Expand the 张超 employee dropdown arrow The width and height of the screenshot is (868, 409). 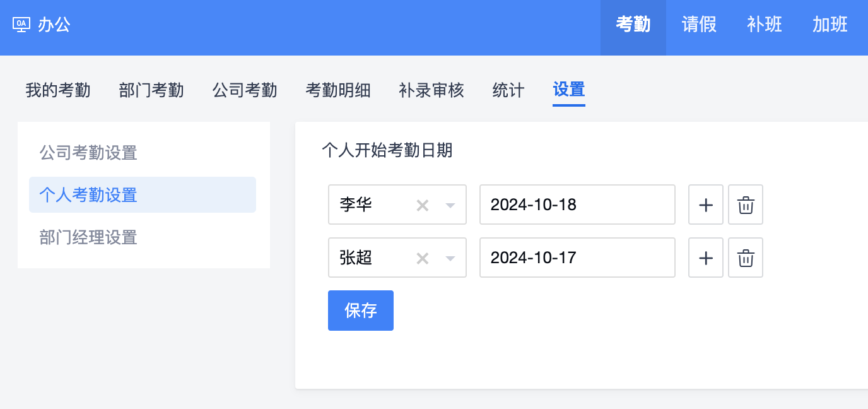point(450,258)
